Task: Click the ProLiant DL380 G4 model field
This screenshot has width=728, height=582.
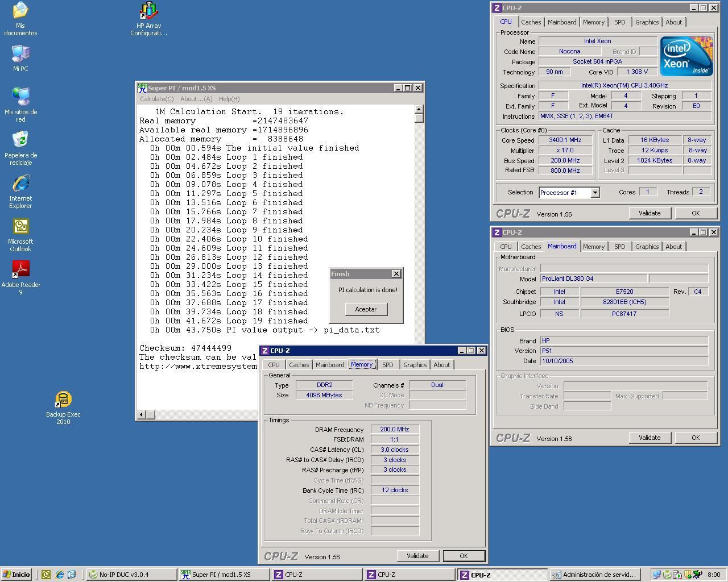Action: pyautogui.click(x=593, y=278)
